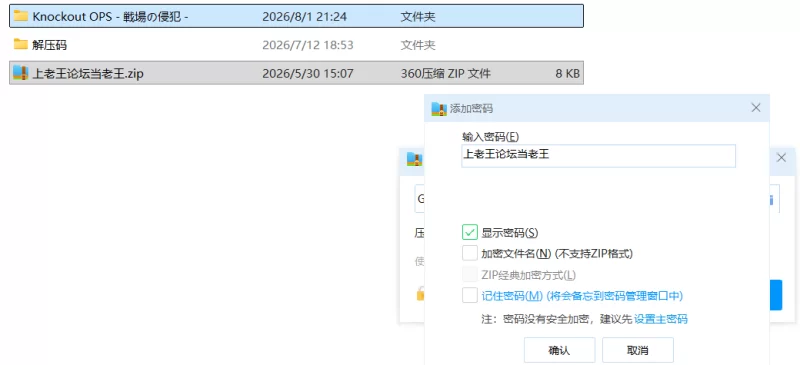Tick the 记住密码 checkbox
The image size is (800, 365).
point(470,295)
